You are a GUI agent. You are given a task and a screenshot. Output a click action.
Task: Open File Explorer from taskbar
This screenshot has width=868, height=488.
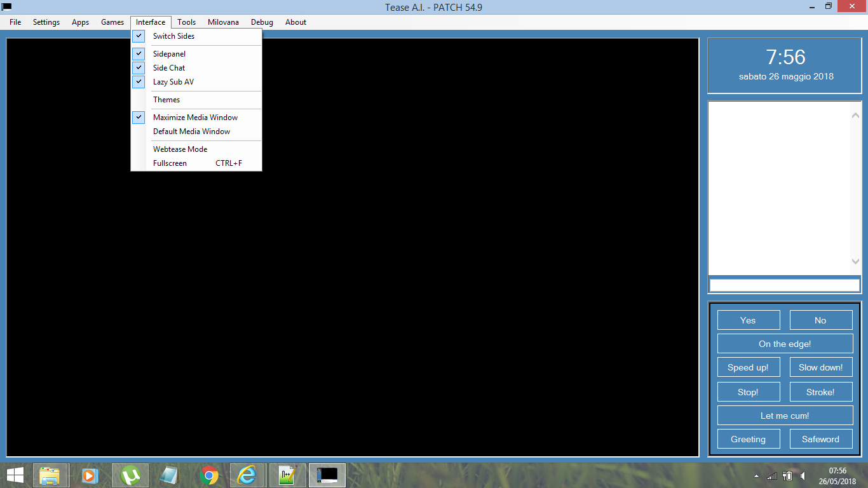click(x=50, y=475)
